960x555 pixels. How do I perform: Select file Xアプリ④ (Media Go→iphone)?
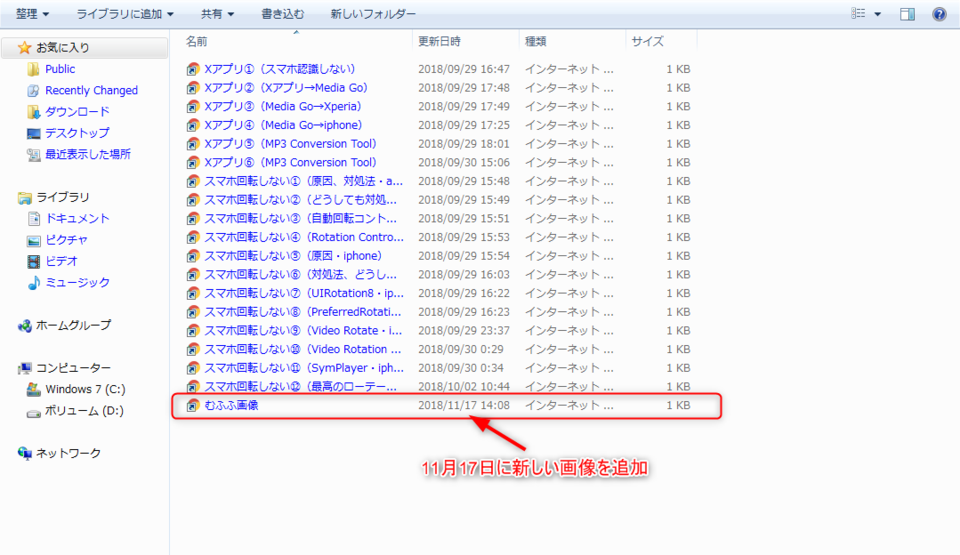pos(283,125)
